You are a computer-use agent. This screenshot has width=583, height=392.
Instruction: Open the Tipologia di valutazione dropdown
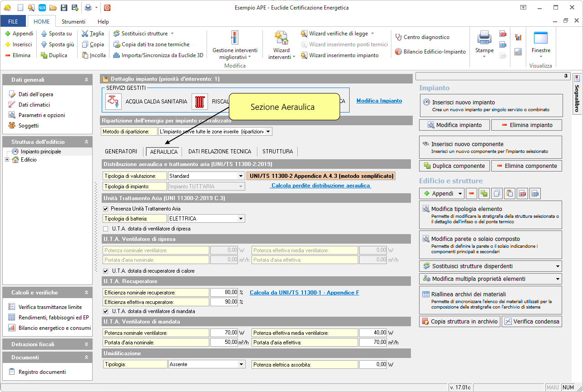pos(241,176)
